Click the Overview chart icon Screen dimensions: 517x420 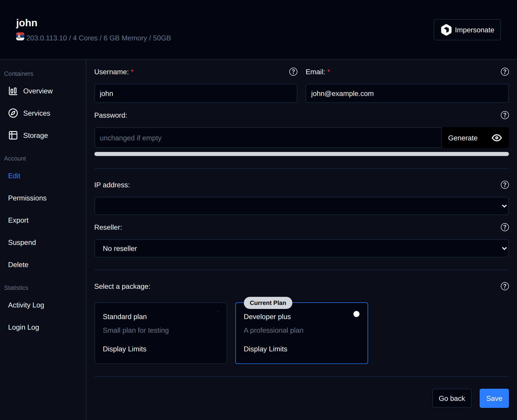(x=13, y=91)
